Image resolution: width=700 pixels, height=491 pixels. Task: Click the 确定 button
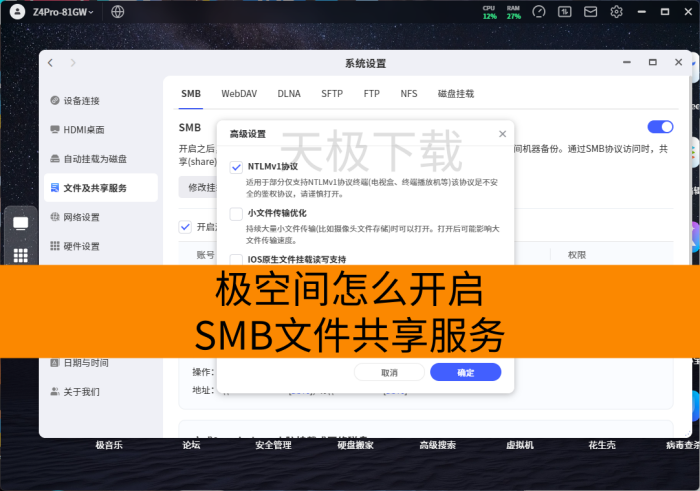[x=466, y=372]
